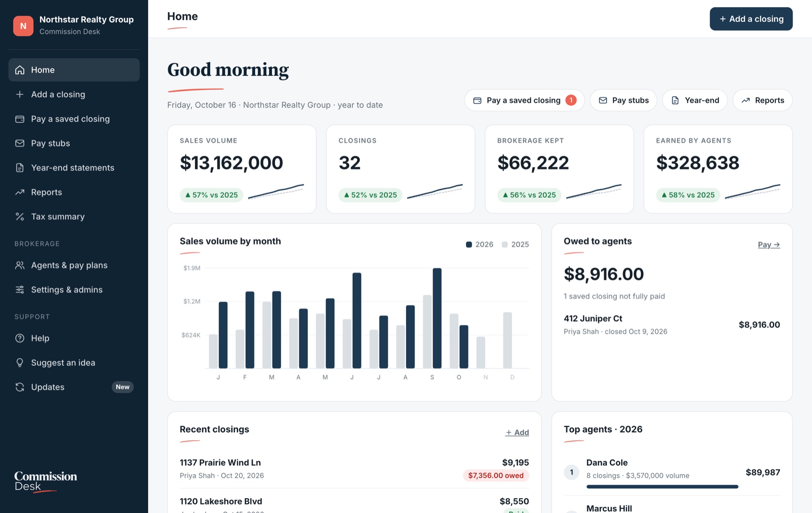Click the $8,916.00 owed total
The height and width of the screenshot is (513, 812).
pyautogui.click(x=604, y=274)
